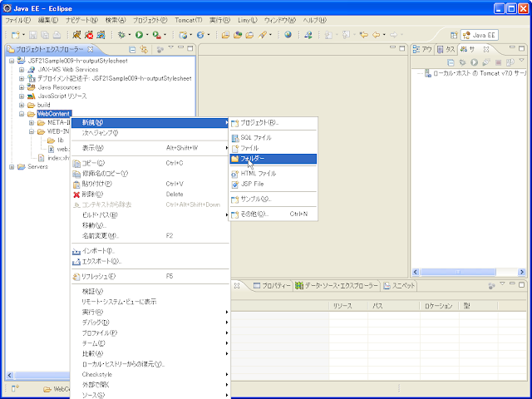Open the Project Explorer view menu triangle
The width and height of the screenshot is (532, 399).
pos(171,47)
